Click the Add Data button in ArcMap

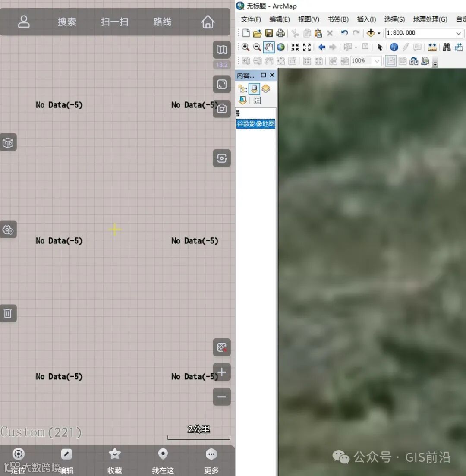tap(371, 33)
